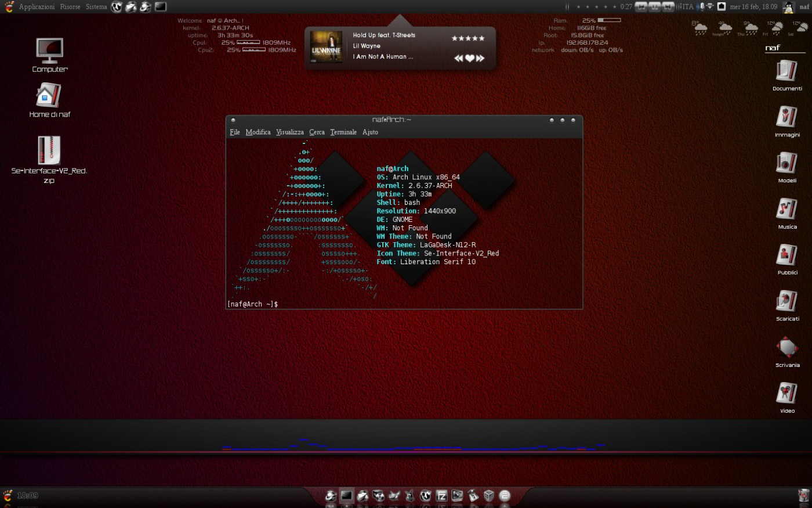Select terminal icon in bottom dock
The image size is (812, 508).
coord(347,496)
